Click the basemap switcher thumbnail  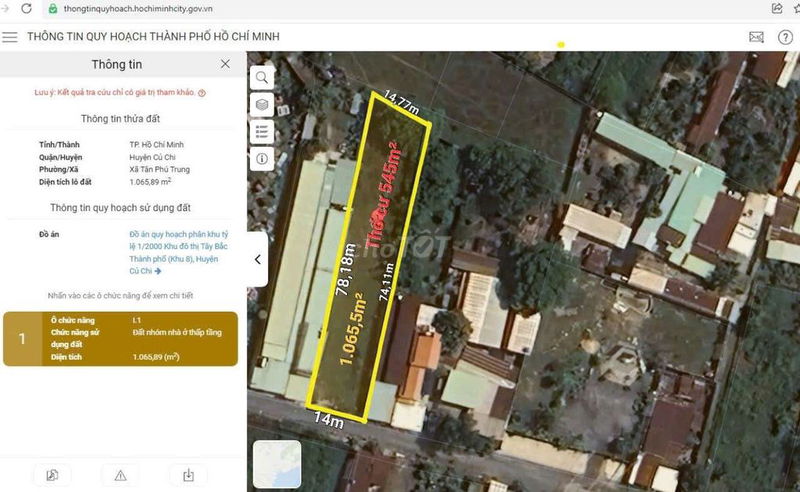pos(277,464)
